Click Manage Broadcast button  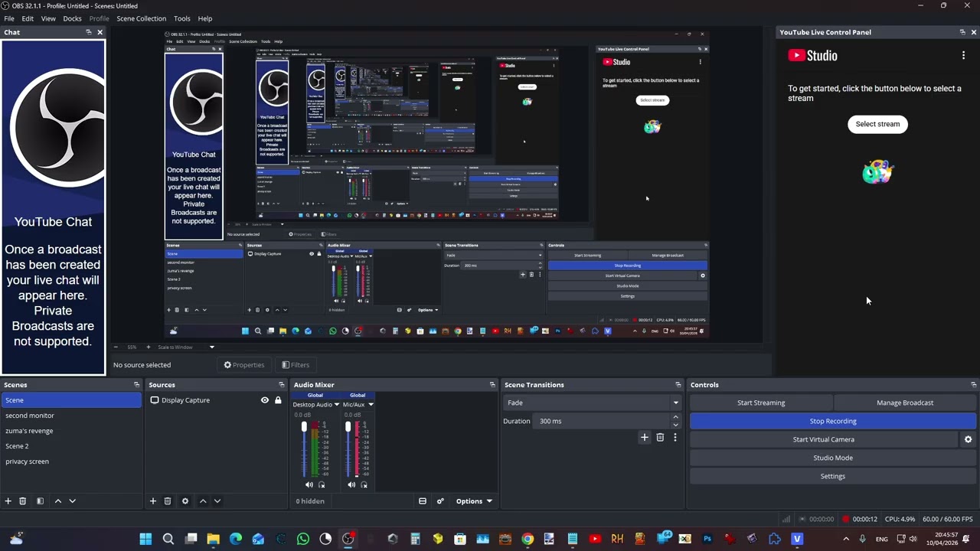click(905, 403)
